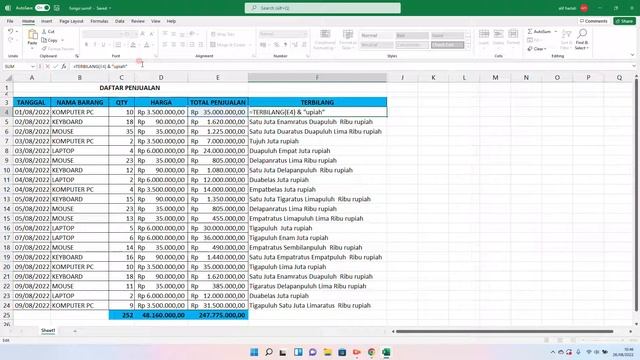
Task: Open Insert Function fx dialog
Action: coord(64,66)
